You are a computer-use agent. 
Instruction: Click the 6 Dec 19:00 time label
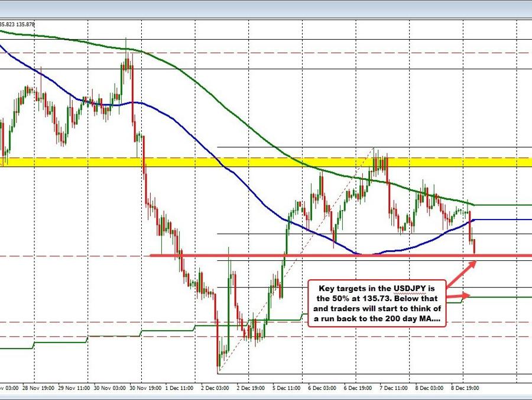357,388
